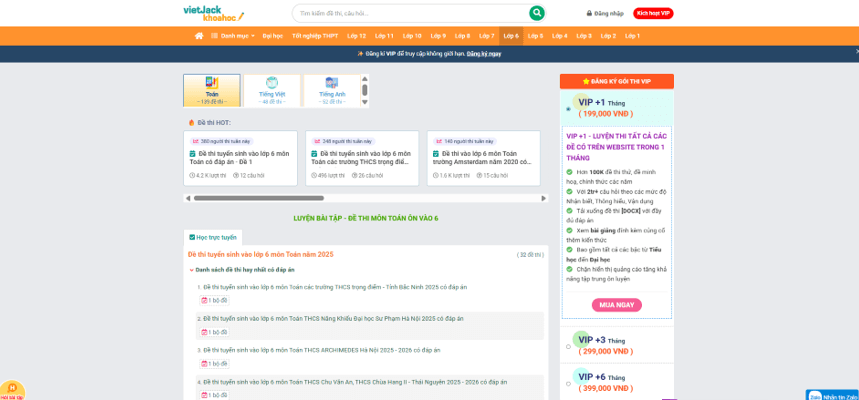The height and width of the screenshot is (400, 859).
Task: Click the VietJack khoahoc logo
Action: 208,13
